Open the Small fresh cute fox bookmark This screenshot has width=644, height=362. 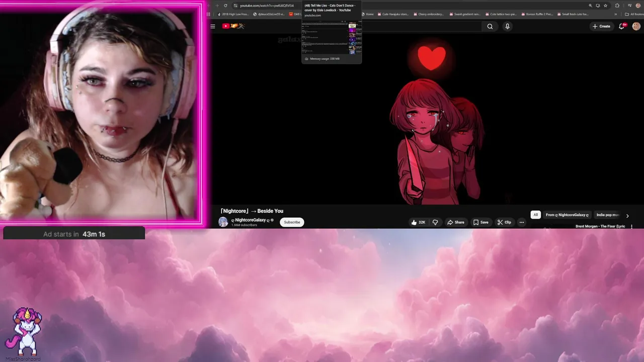pos(573,14)
